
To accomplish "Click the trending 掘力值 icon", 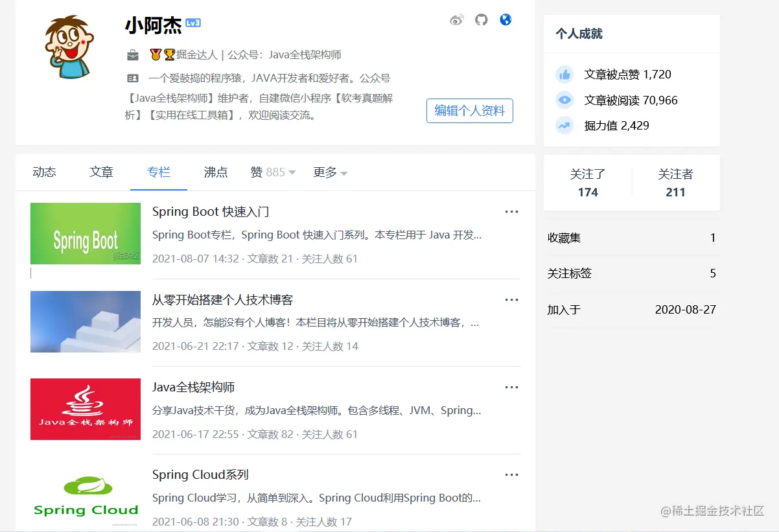I will pyautogui.click(x=565, y=126).
